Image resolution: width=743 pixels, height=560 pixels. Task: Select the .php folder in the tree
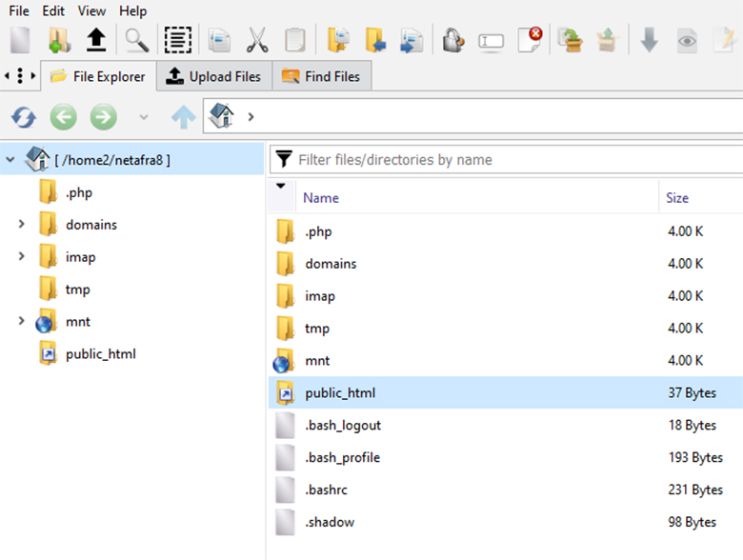(x=79, y=192)
